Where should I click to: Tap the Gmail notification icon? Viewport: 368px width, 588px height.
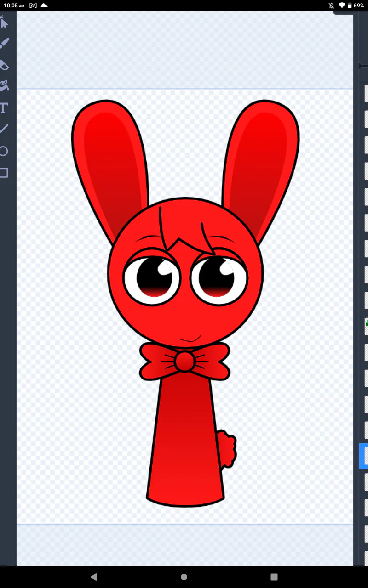[x=33, y=6]
